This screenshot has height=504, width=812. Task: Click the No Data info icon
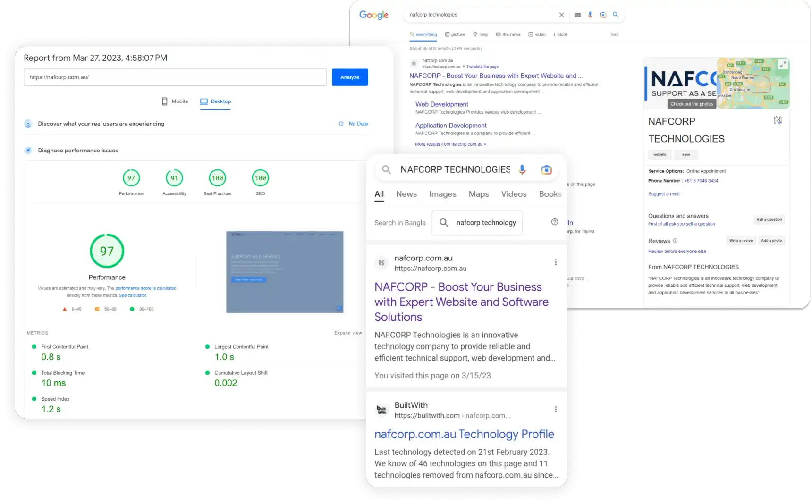(341, 124)
